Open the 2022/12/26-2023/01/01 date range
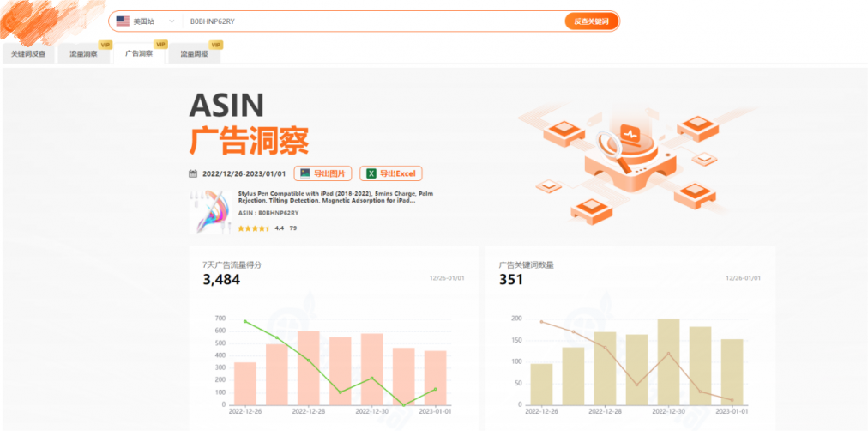This screenshot has width=868, height=431. pos(244,174)
